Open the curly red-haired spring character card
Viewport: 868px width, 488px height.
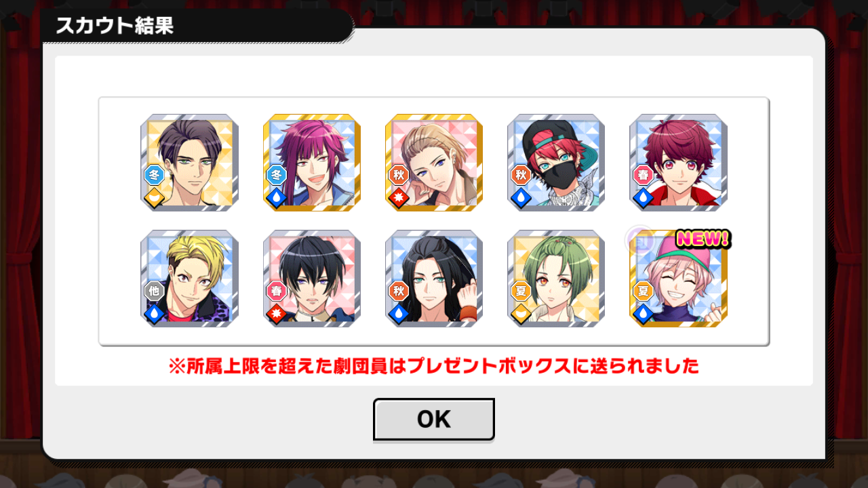[x=678, y=163]
